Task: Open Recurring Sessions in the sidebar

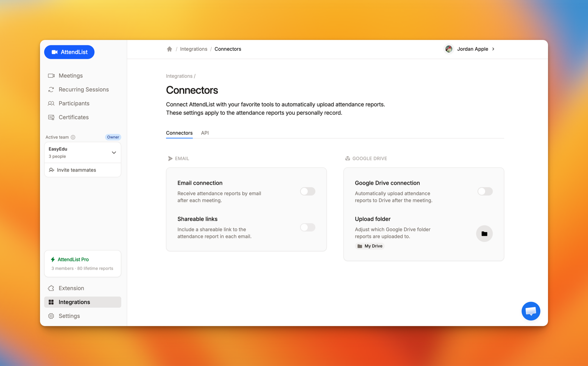Action: (x=83, y=90)
